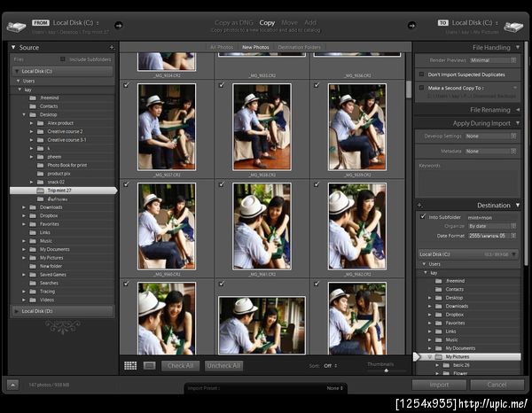Viewport: 532px width, 413px height.
Task: Uncheck the Into Subfolder option
Action: pyautogui.click(x=423, y=217)
